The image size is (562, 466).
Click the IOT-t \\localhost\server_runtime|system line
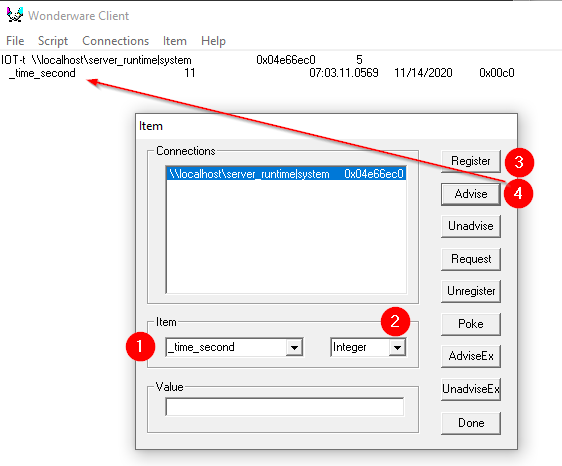[96, 60]
